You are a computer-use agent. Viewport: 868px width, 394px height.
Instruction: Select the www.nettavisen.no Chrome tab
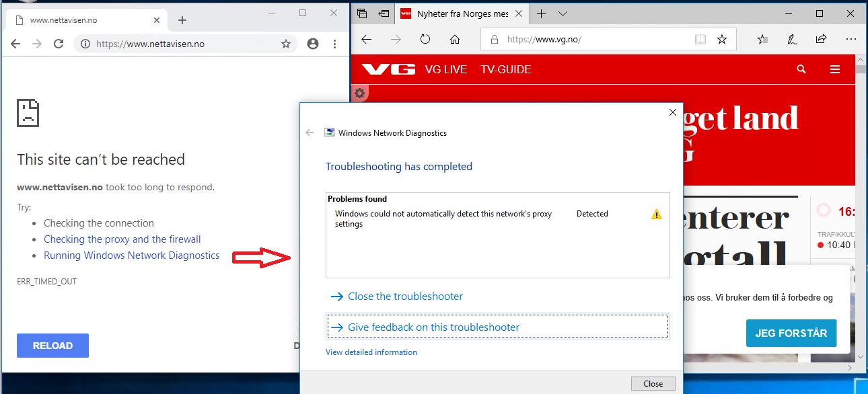click(x=86, y=20)
